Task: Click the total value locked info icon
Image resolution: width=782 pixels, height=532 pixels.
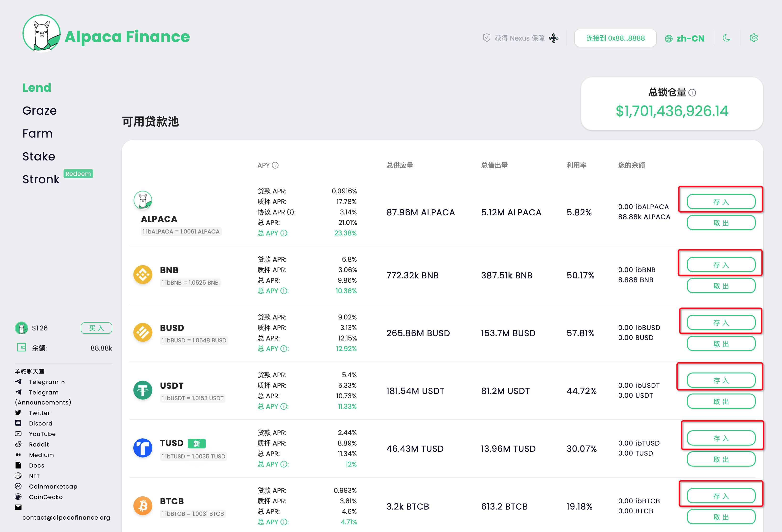Action: point(692,92)
